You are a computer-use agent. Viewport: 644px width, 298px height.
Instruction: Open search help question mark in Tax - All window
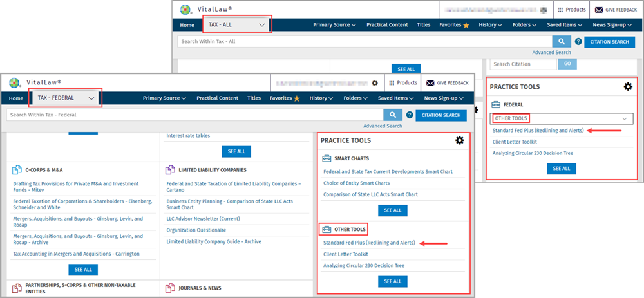tap(578, 41)
